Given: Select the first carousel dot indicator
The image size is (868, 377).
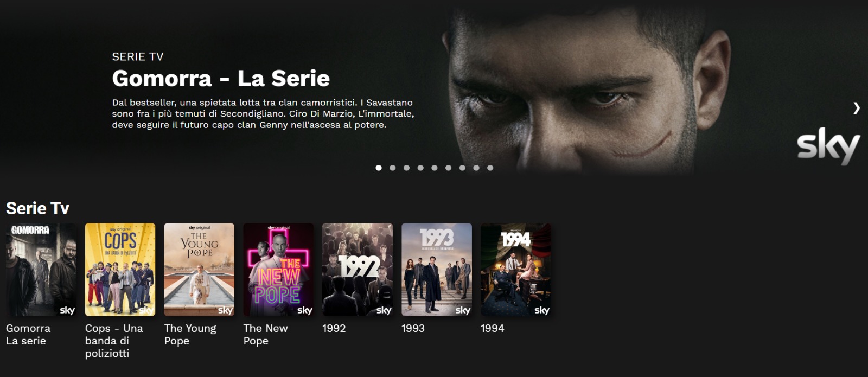Looking at the screenshot, I should tap(379, 168).
